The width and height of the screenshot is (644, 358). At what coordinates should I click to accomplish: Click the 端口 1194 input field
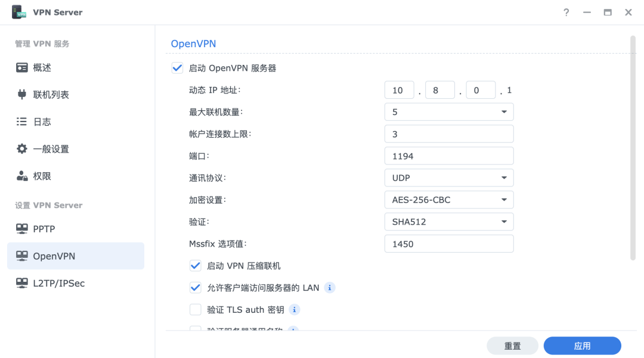tap(449, 156)
